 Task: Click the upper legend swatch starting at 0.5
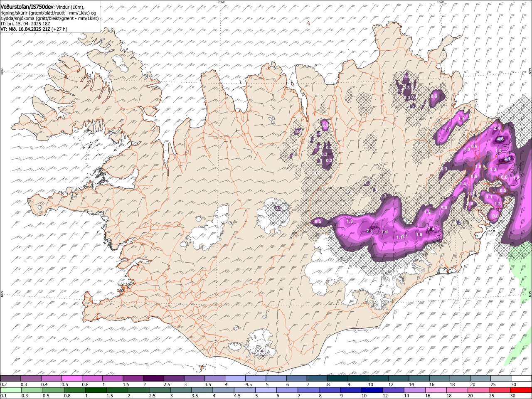pos(71,378)
